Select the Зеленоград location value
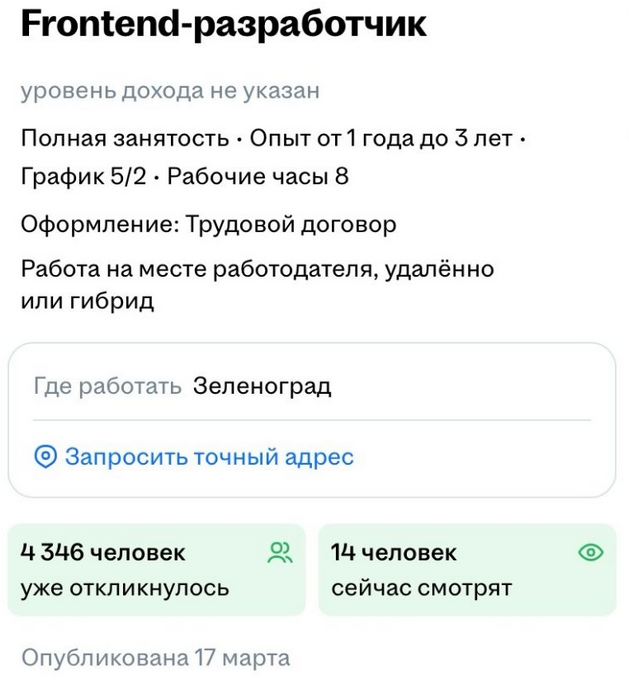The width and height of the screenshot is (629, 681). (x=262, y=386)
